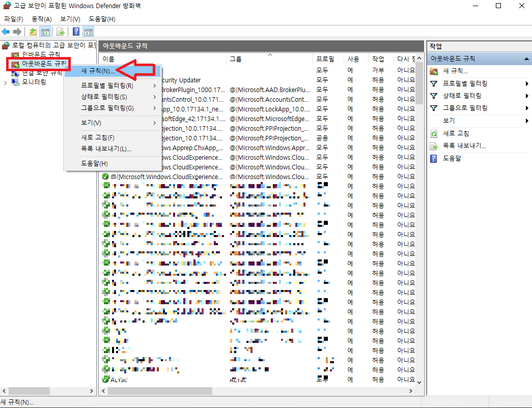Click the export list icon in actions pane

pyautogui.click(x=434, y=146)
